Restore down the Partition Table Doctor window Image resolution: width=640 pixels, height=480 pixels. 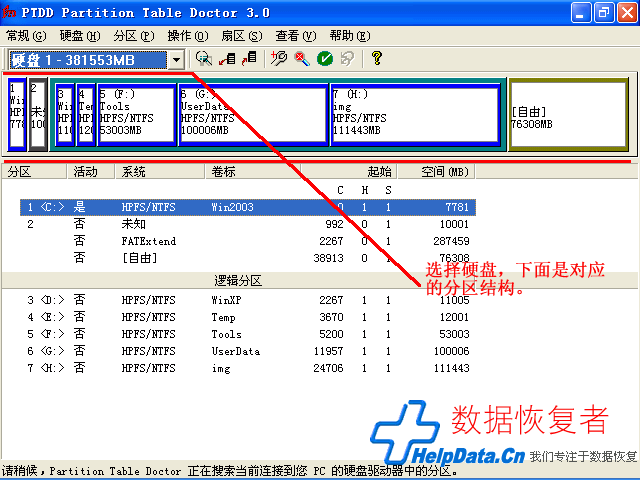603,13
